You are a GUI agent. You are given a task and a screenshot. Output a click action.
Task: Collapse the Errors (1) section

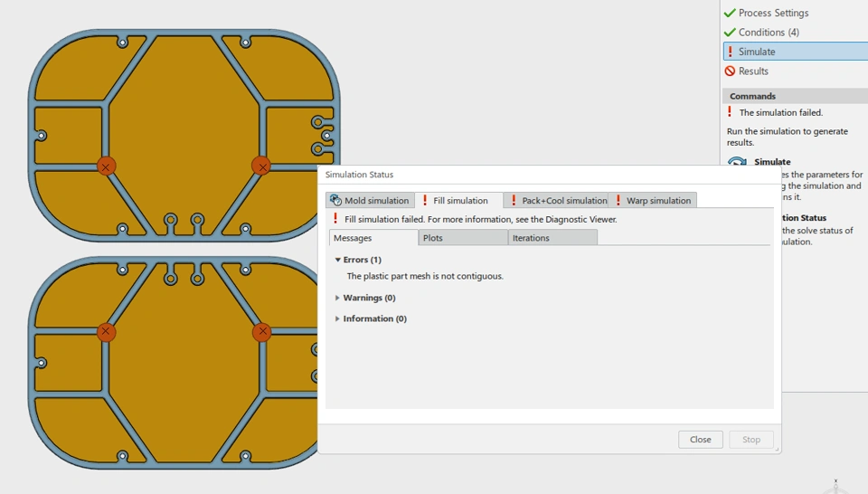tap(337, 259)
